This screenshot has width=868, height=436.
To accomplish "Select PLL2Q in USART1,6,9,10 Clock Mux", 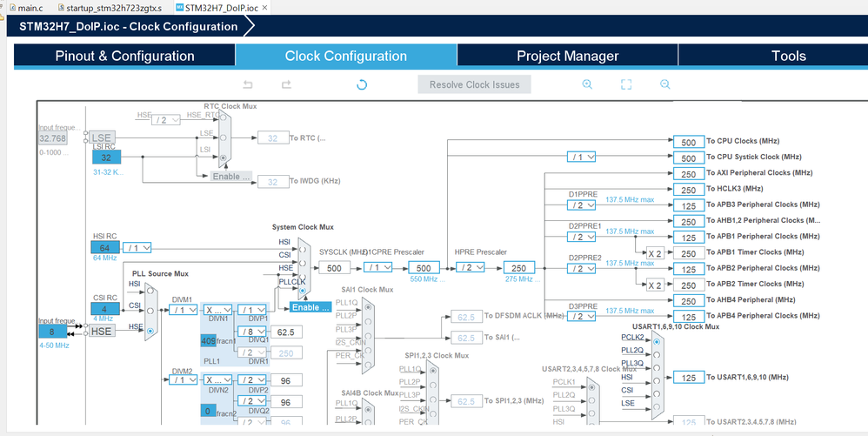I will (657, 354).
